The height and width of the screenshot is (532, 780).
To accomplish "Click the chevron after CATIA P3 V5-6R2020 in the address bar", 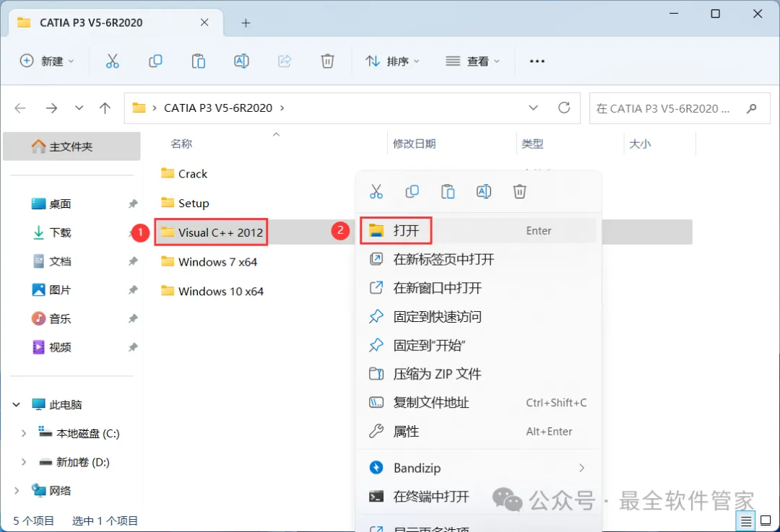I will pos(282,108).
